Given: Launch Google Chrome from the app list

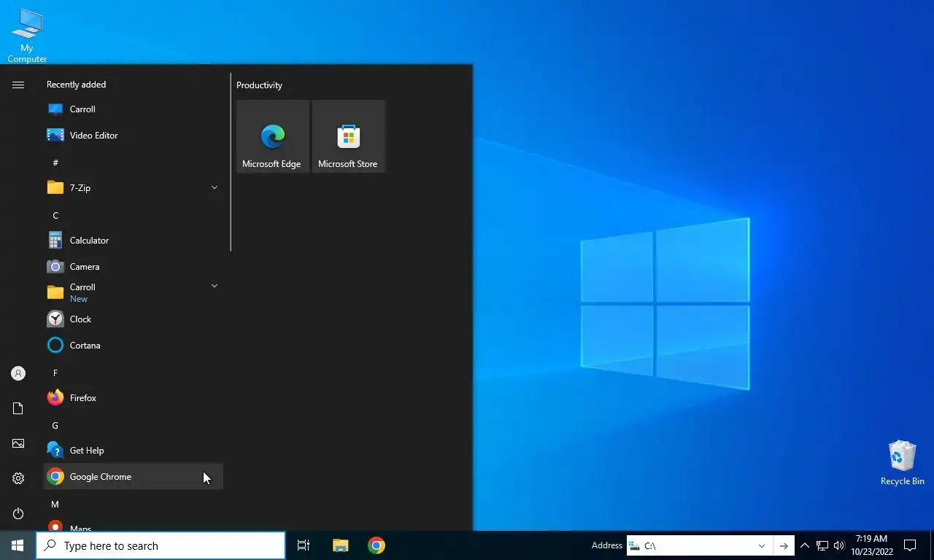Looking at the screenshot, I should pyautogui.click(x=133, y=477).
